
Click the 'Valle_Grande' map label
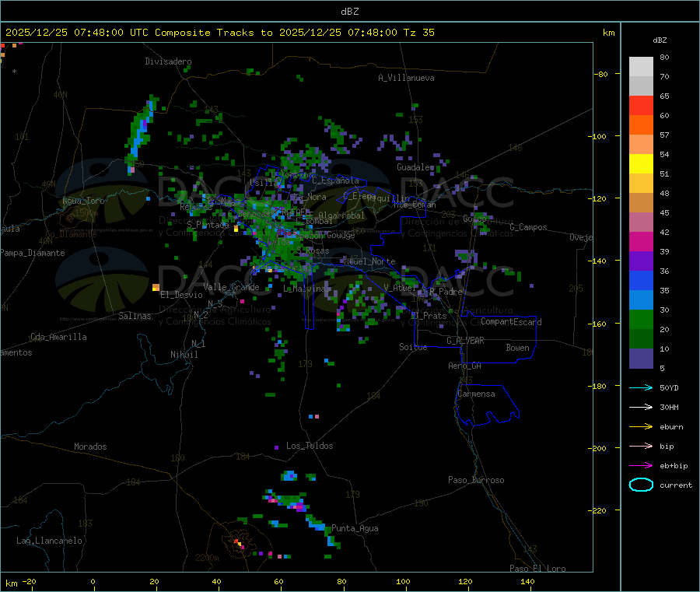(231, 287)
